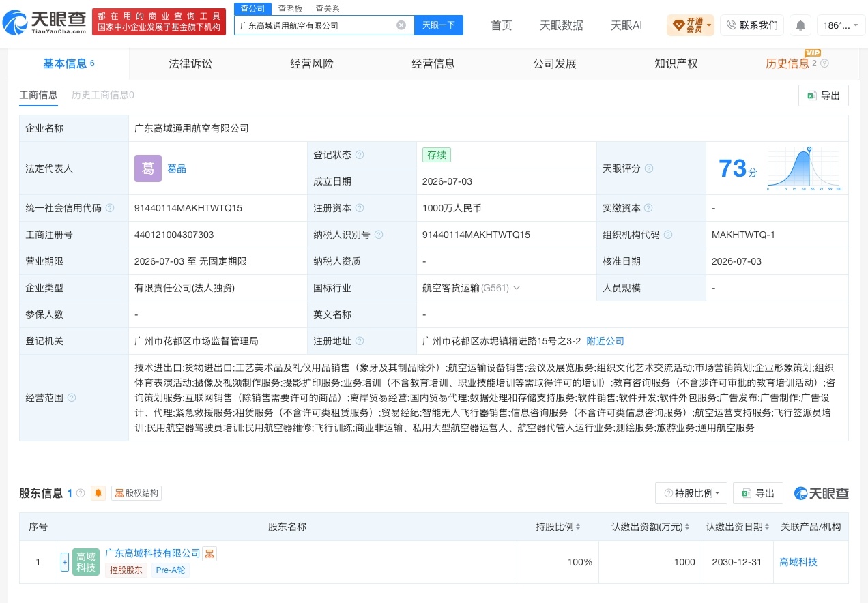Click the orange bell alert icon beside 股东信息
Screen dimensions: 868x603
click(98, 493)
